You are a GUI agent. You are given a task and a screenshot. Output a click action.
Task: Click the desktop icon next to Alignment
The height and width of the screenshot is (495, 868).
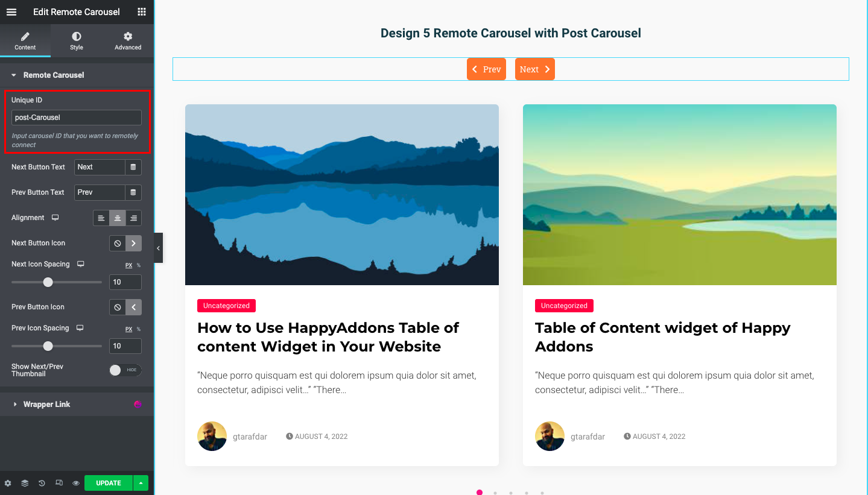tap(54, 217)
